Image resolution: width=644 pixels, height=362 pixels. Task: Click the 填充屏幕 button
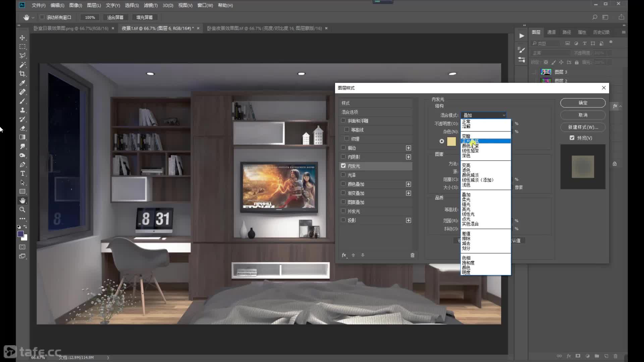[145, 17]
